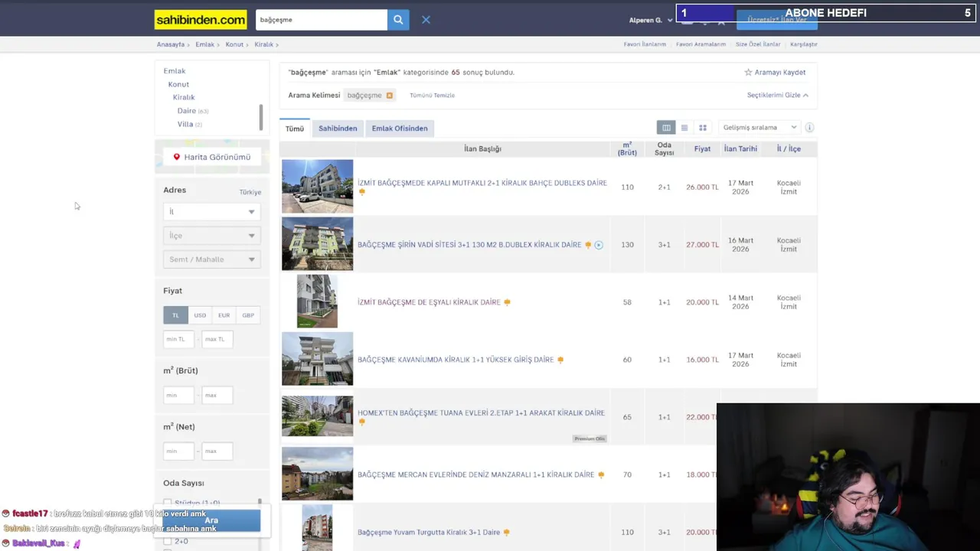
Task: Click badge icon on Mercan Evleri listing
Action: point(601,475)
